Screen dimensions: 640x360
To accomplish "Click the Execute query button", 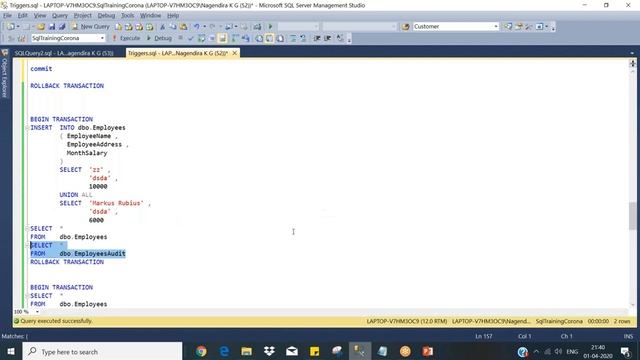I will click(126, 38).
